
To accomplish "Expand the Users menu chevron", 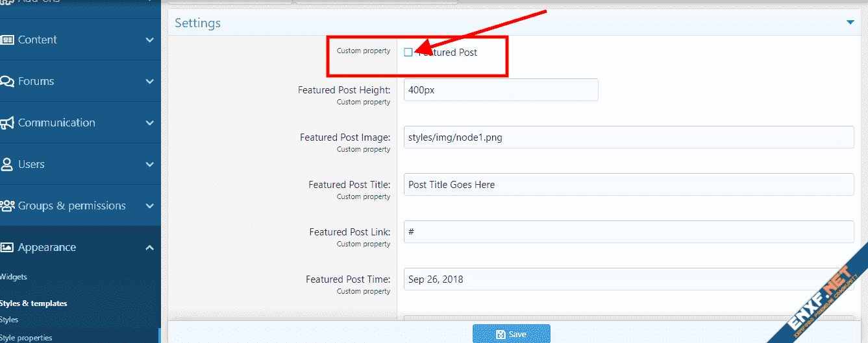I will [x=150, y=164].
